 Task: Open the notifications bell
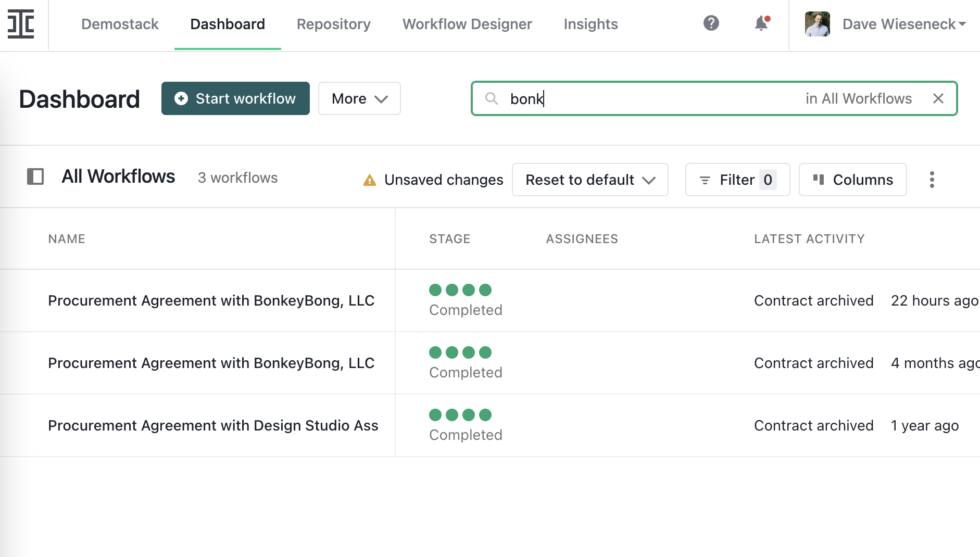[762, 23]
